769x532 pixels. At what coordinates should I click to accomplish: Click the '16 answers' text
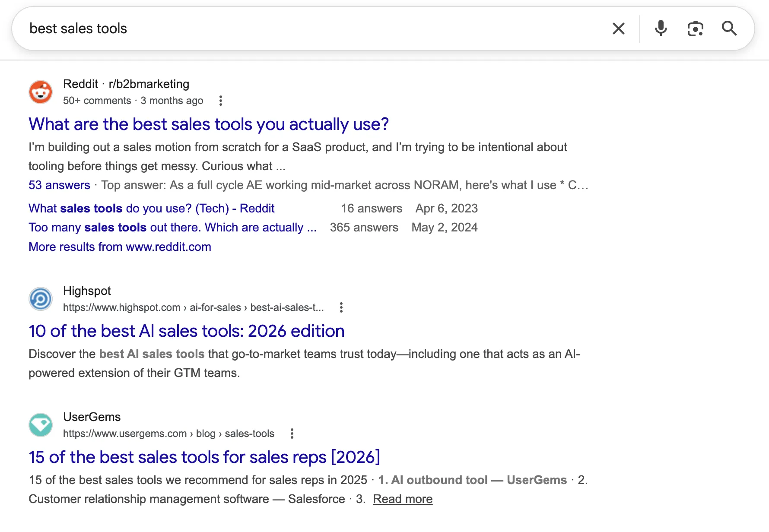(372, 209)
